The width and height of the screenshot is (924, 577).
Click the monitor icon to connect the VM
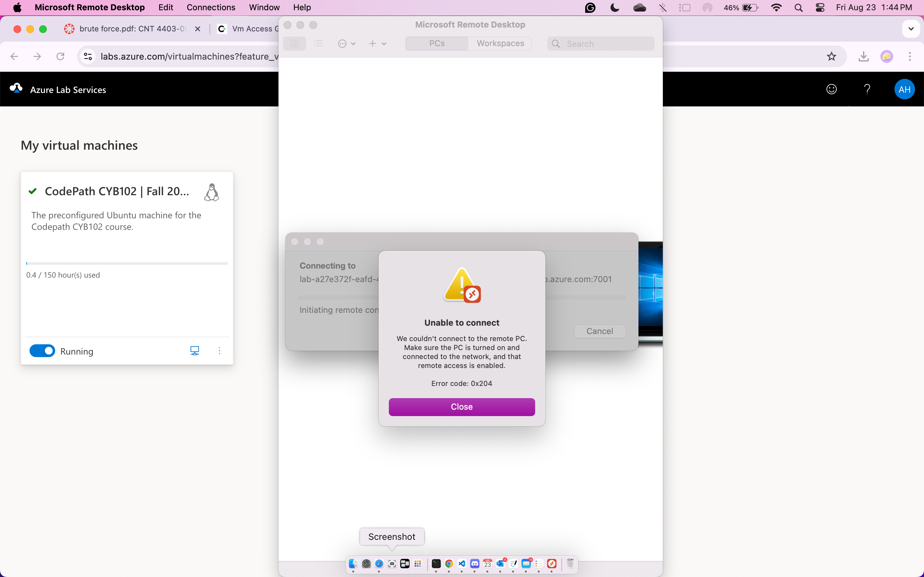[195, 350]
